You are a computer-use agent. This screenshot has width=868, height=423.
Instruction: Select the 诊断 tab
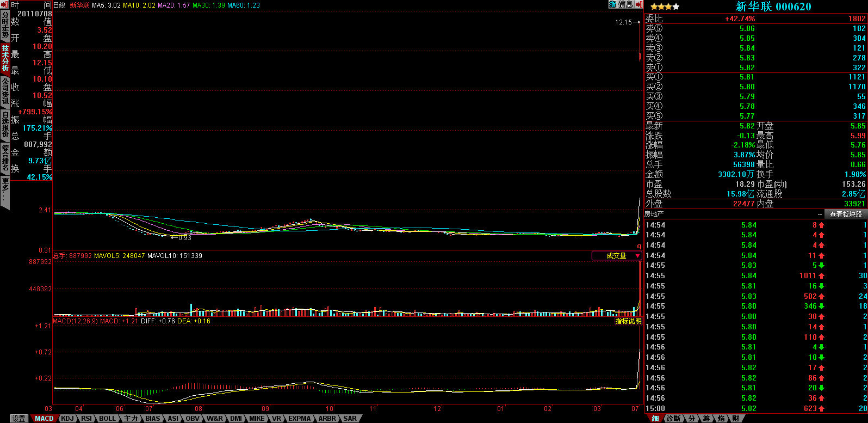673,419
